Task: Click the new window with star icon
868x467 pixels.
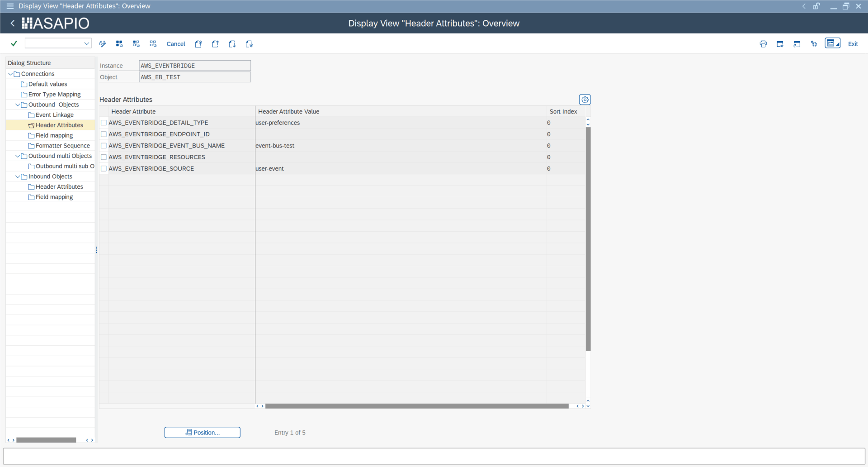Action: point(780,44)
